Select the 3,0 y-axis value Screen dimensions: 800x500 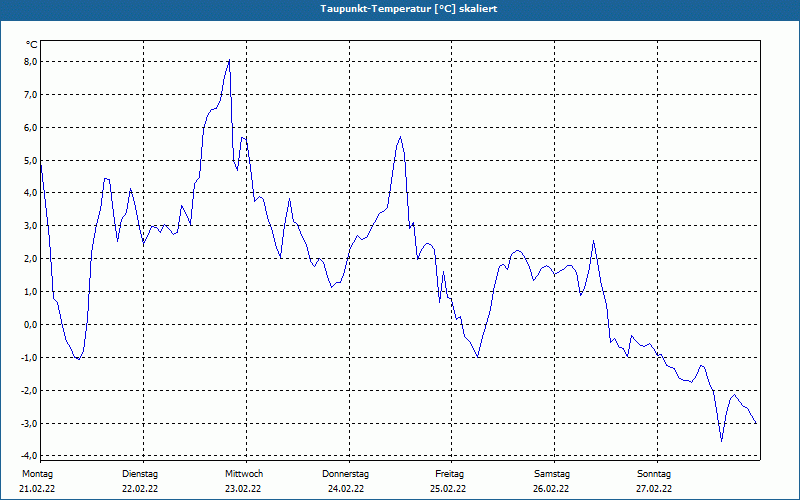31,226
